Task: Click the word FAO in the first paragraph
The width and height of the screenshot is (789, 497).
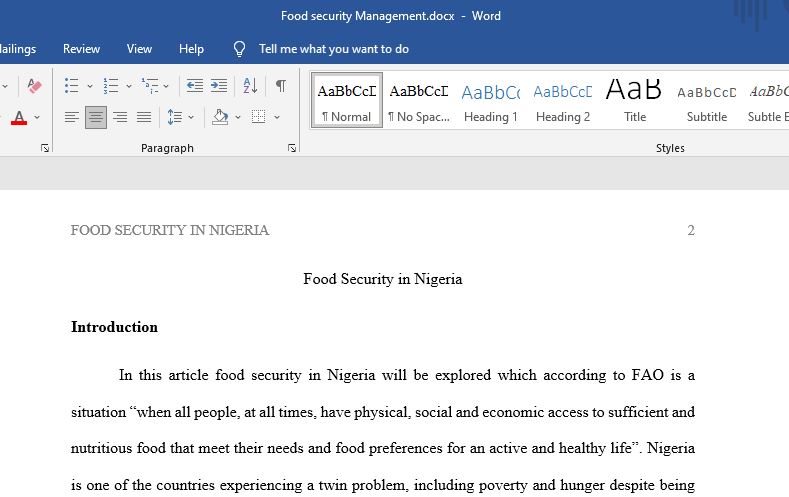Action: click(648, 375)
